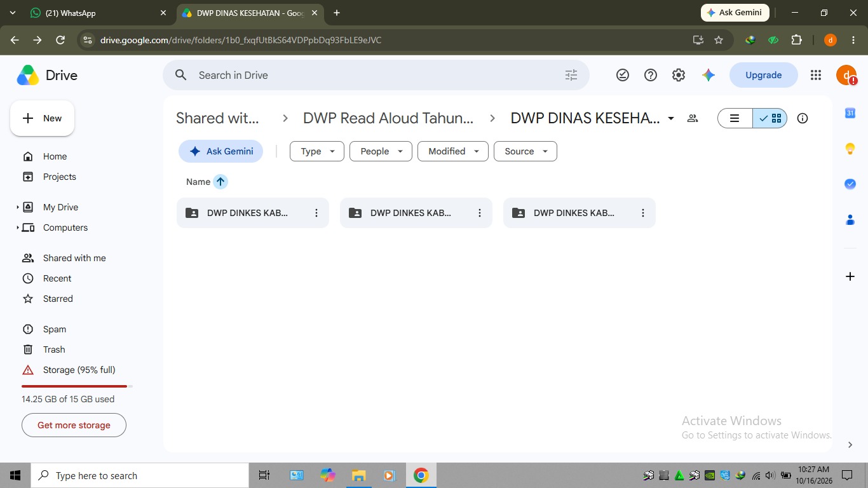Image resolution: width=868 pixels, height=488 pixels.
Task: Switch to list layout view
Action: pyautogui.click(x=735, y=118)
